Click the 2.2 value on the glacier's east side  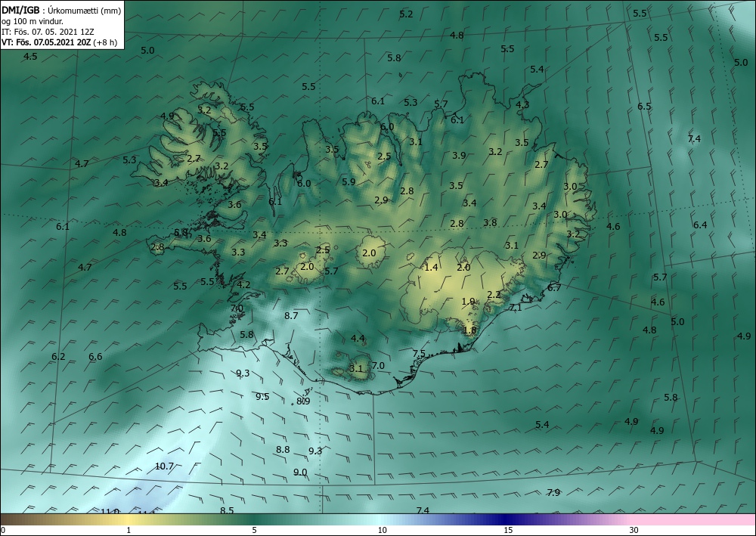pyautogui.click(x=494, y=295)
